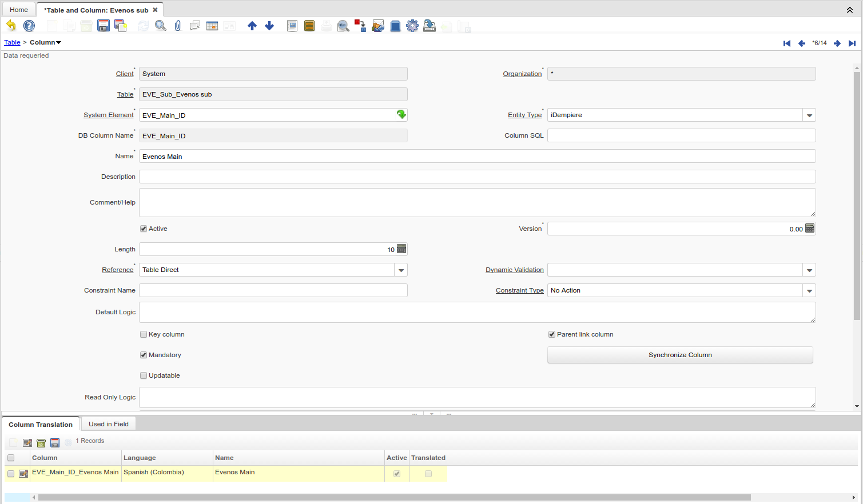Click into the Description input field
The height and width of the screenshot is (504, 863).
pos(477,177)
